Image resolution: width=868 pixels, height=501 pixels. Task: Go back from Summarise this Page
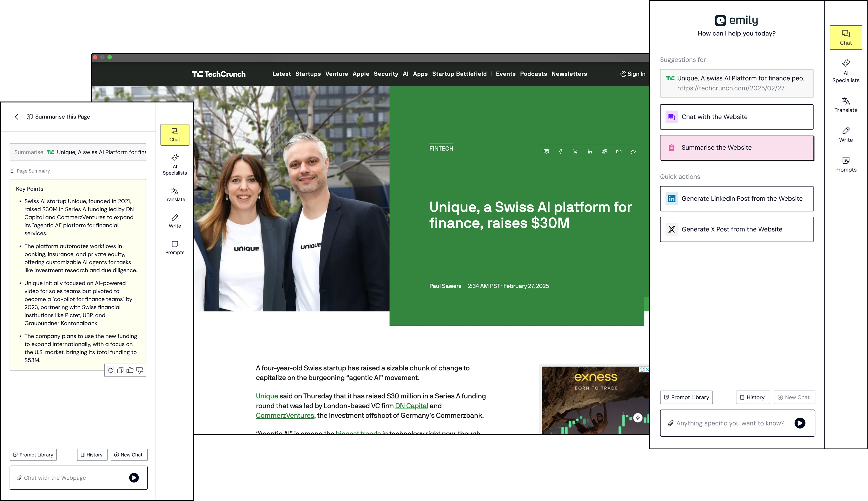(16, 117)
